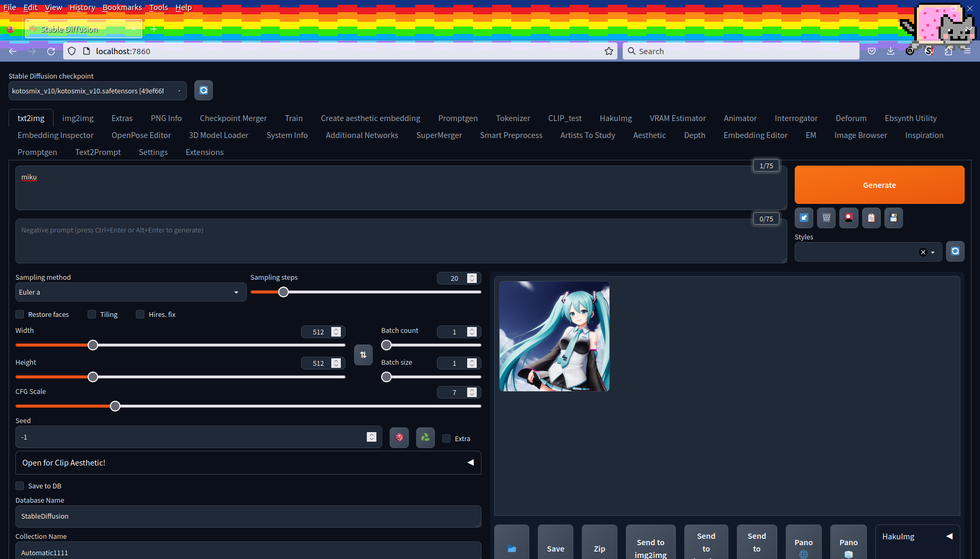Open the Extras tab
Image resolution: width=980 pixels, height=559 pixels.
coord(122,118)
